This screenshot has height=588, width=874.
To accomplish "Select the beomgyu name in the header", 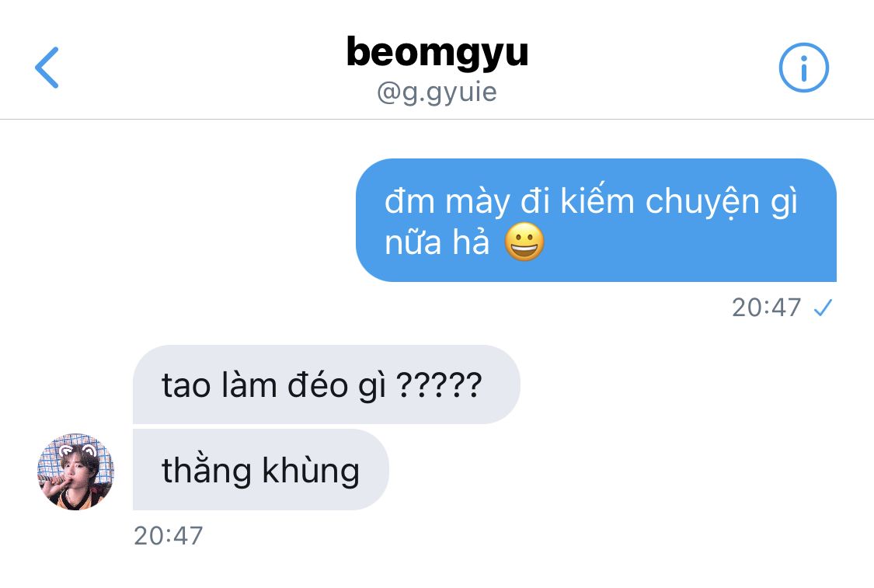I will tap(437, 52).
